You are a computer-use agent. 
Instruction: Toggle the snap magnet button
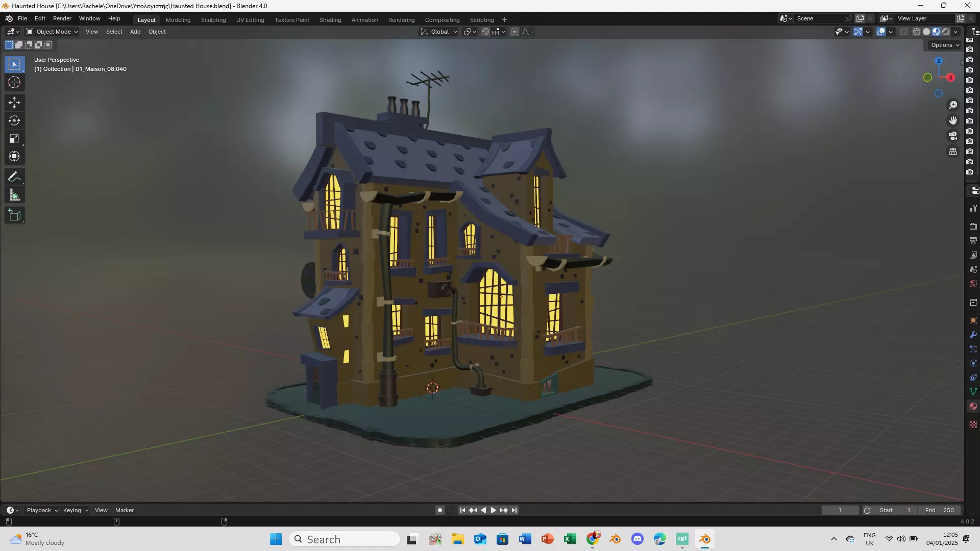tap(485, 32)
